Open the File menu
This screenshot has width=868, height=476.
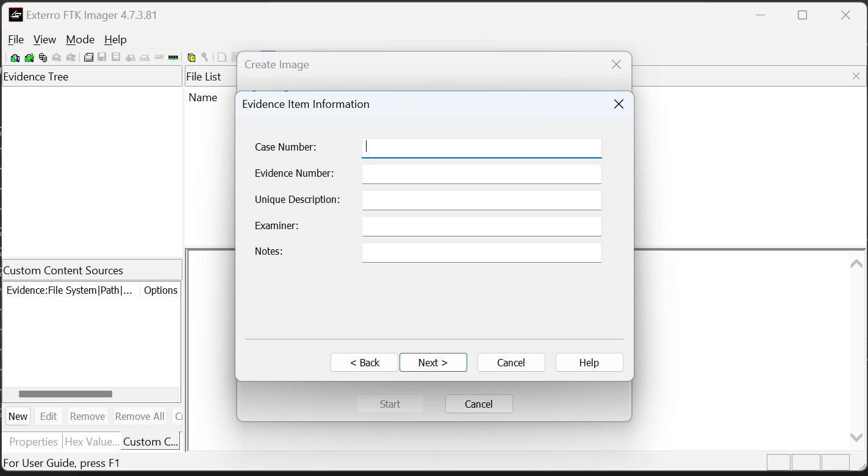[16, 40]
